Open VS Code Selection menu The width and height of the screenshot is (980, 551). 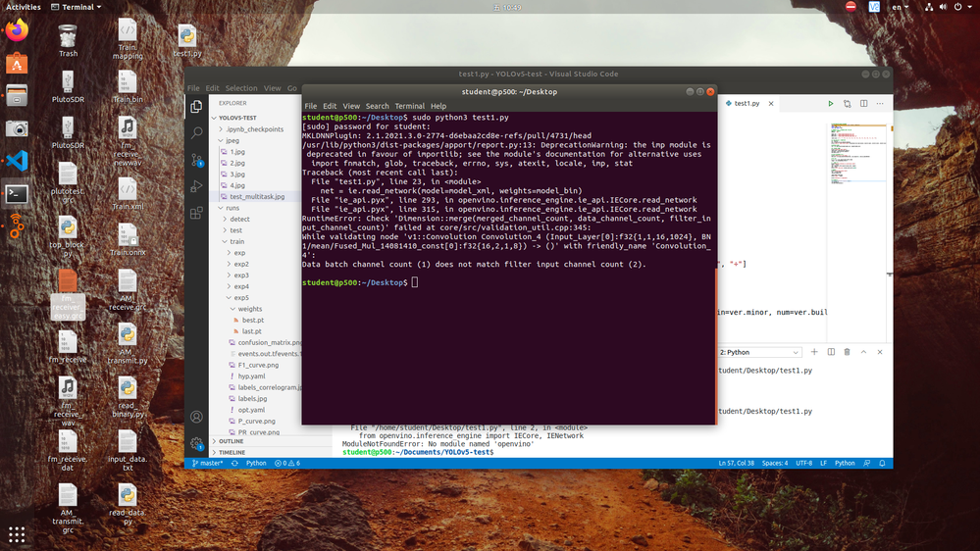tap(241, 88)
